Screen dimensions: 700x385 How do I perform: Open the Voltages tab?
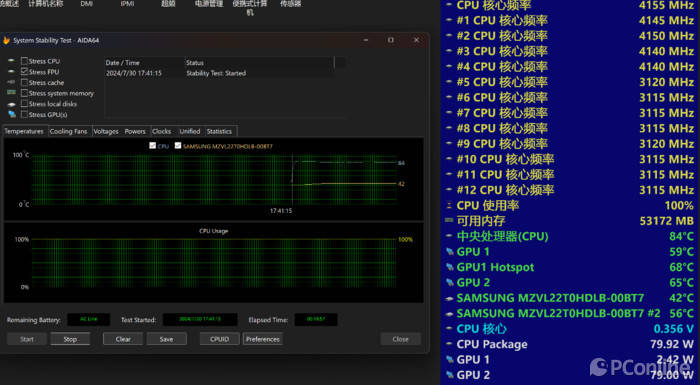106,131
